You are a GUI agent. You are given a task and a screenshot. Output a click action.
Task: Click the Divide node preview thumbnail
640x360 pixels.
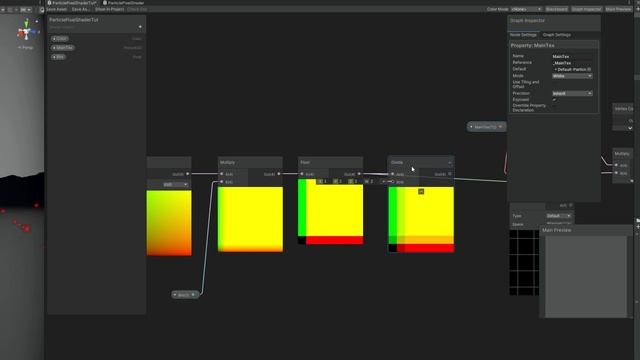421,220
